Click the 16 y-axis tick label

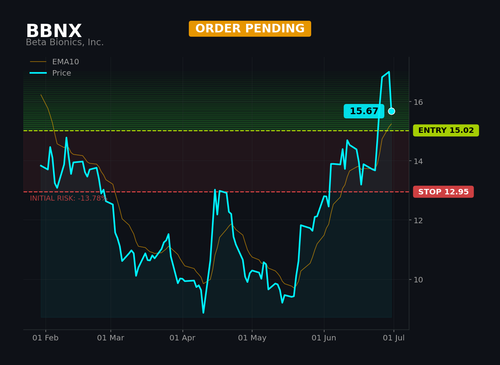(418, 102)
